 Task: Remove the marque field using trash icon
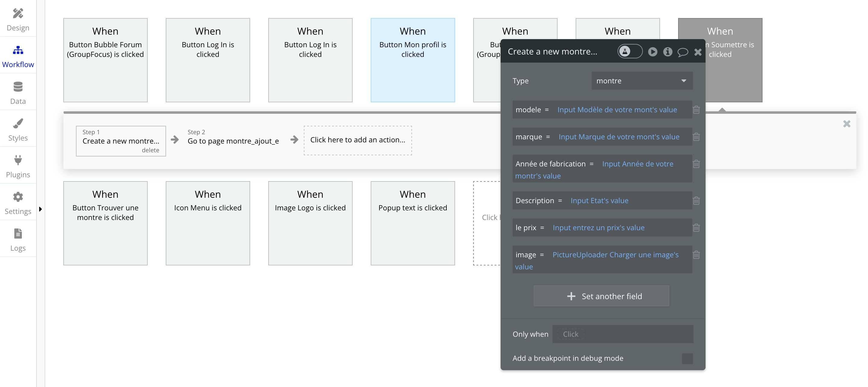[696, 137]
